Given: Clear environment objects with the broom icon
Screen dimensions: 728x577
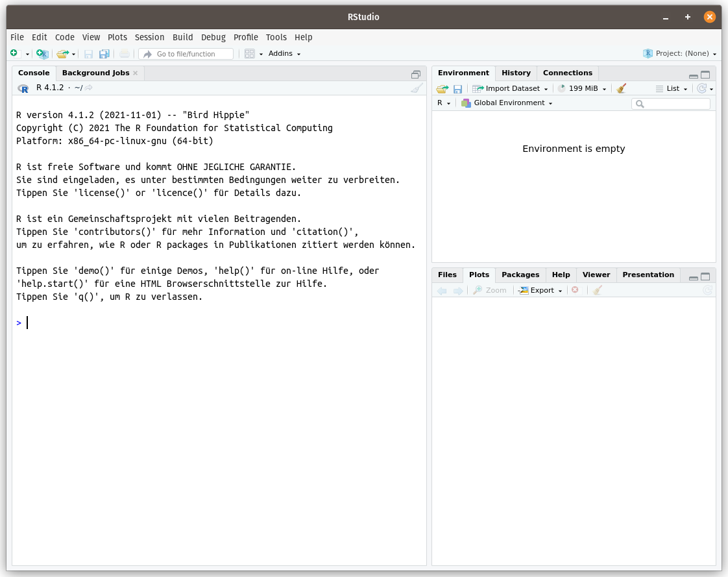Looking at the screenshot, I should pos(621,89).
